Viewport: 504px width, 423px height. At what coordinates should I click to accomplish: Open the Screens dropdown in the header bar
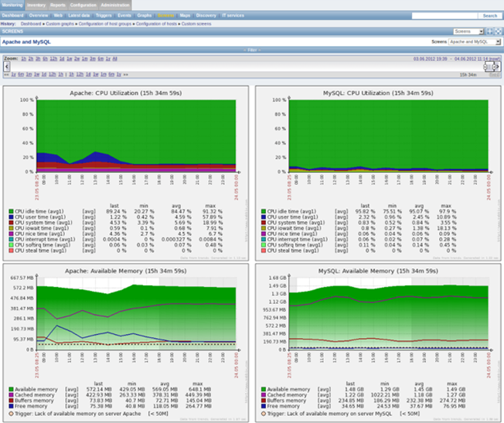[468, 31]
